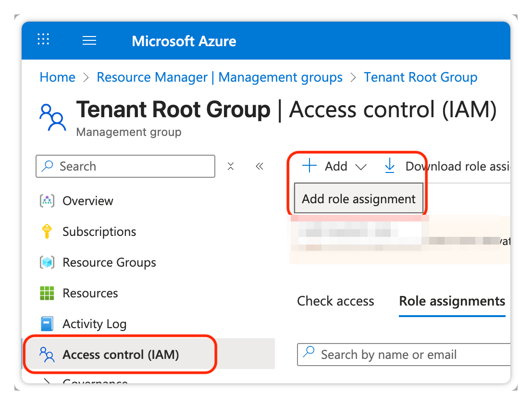Expand the Governance section chevron
532x405 pixels.
(47, 381)
